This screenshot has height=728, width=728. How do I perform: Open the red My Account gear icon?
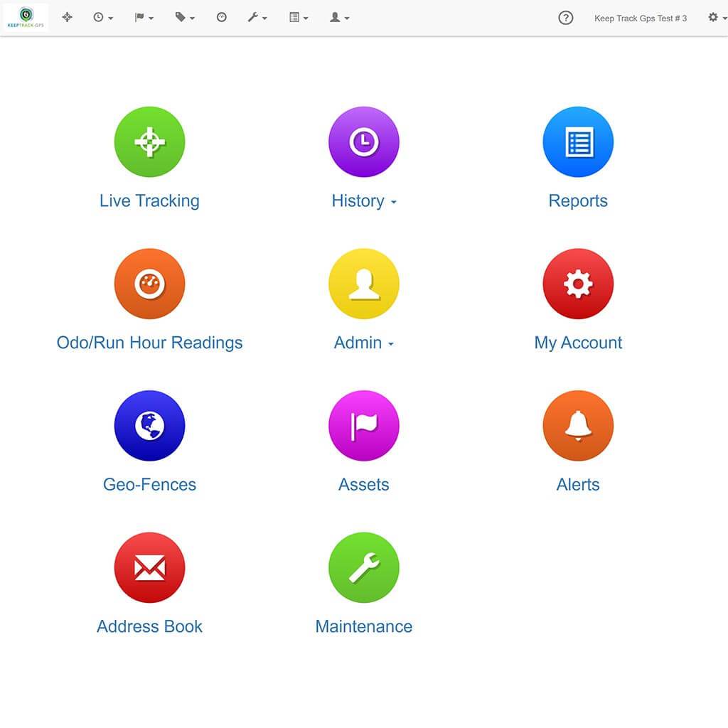[578, 284]
